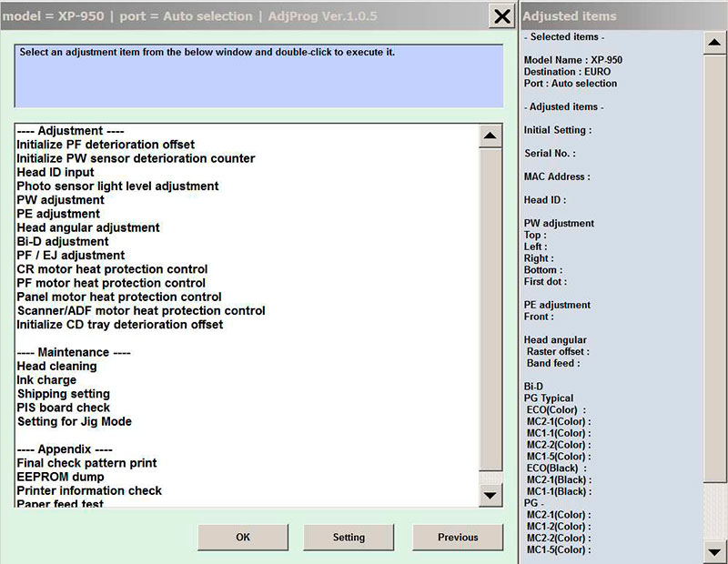Click 'Head ID :' in Adjusted items panel
Screen dimensions: 728x564
(545, 200)
